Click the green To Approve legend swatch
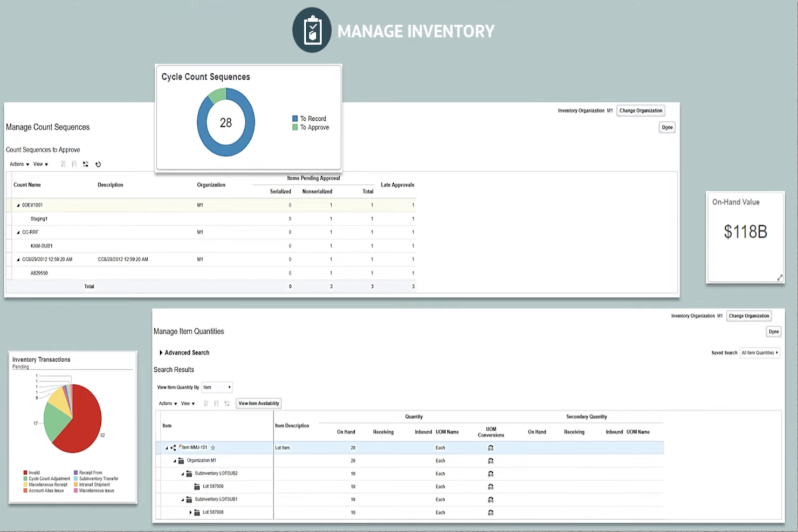Image resolution: width=798 pixels, height=532 pixels. [x=294, y=127]
